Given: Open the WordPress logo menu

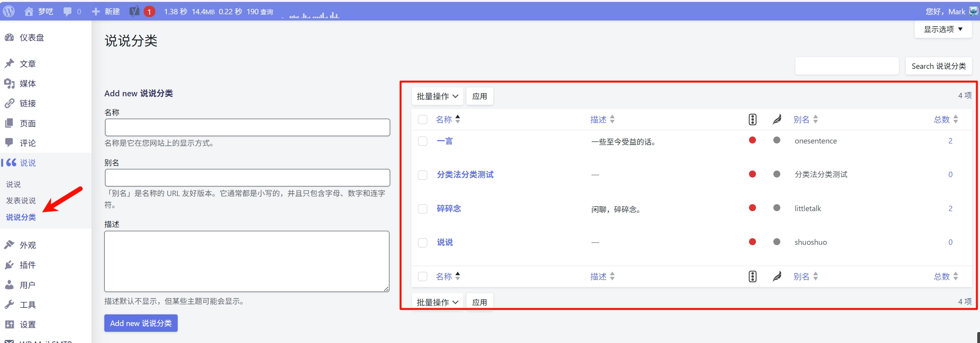Looking at the screenshot, I should pos(9,11).
